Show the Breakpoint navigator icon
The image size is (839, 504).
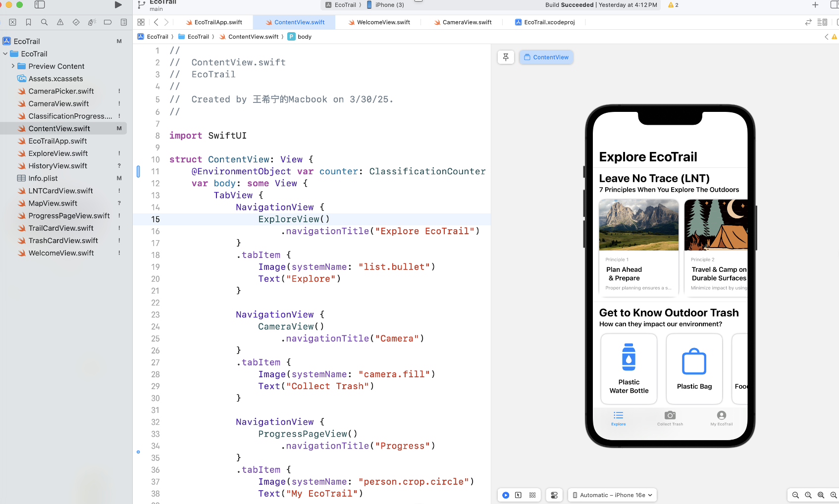click(x=107, y=22)
